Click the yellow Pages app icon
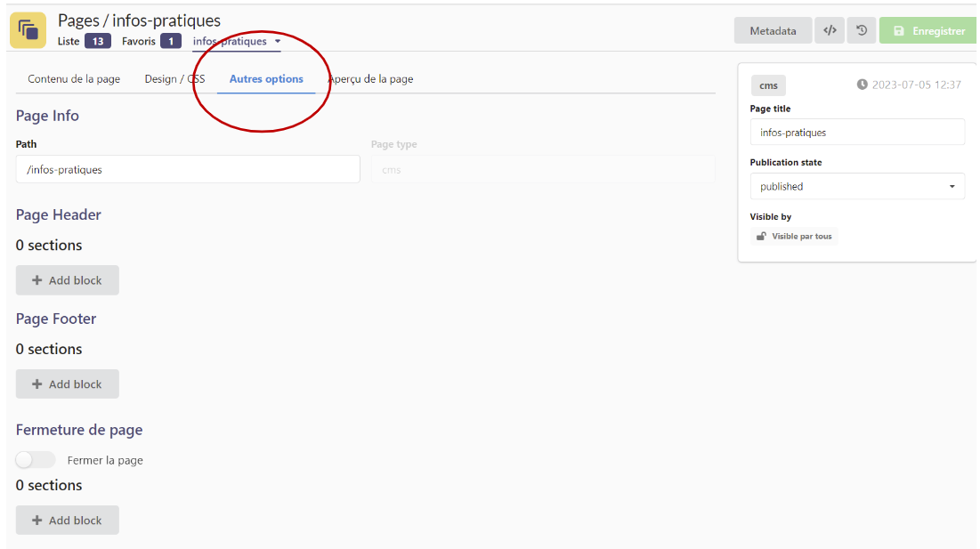 [x=28, y=30]
